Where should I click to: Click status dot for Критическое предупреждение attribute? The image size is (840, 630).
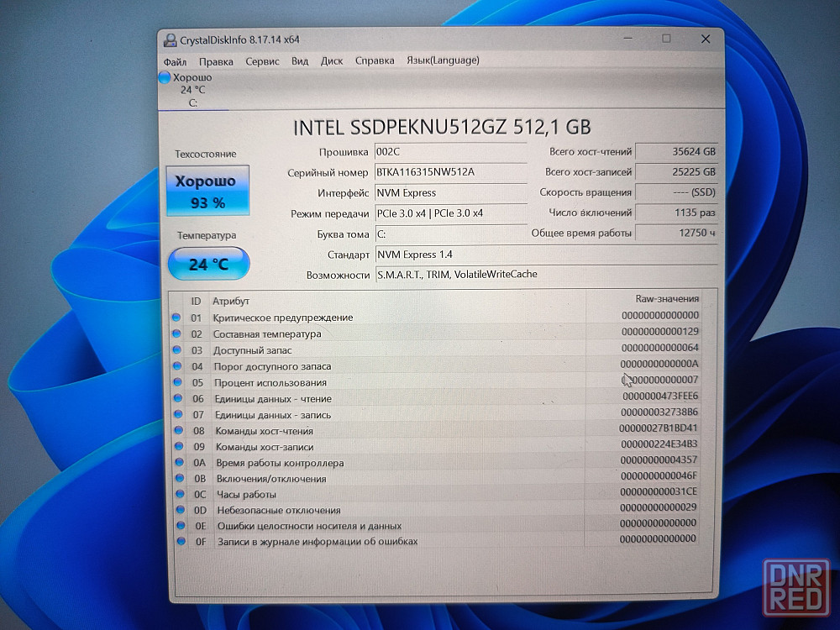(176, 318)
